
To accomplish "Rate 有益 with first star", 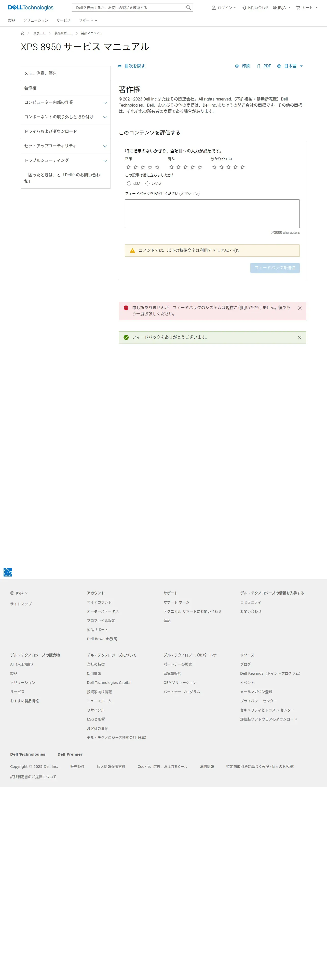I will (171, 167).
